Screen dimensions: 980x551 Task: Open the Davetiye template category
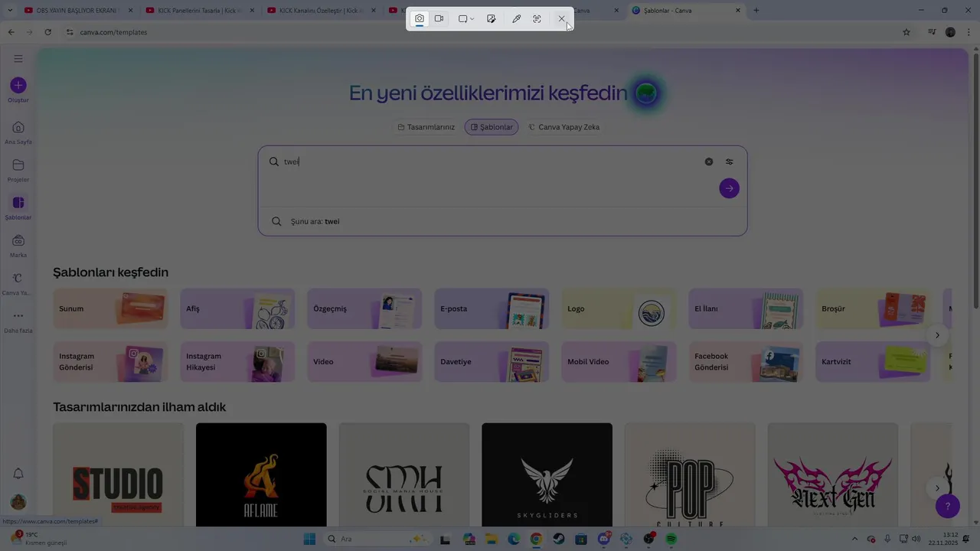click(492, 361)
